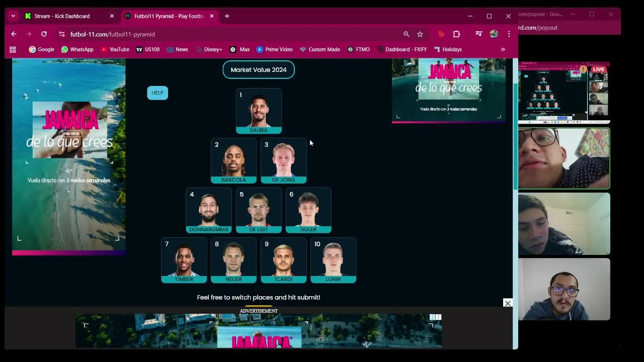
Task: Open media controls icon
Action: [x=478, y=34]
